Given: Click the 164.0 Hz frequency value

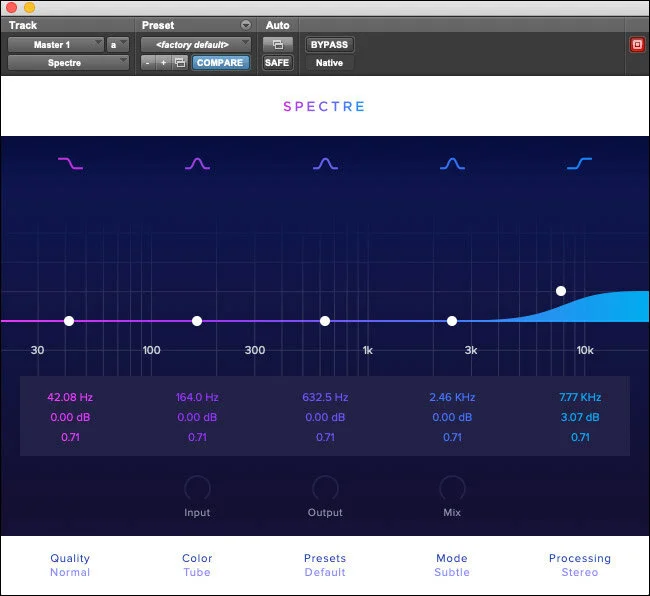Looking at the screenshot, I should 197,397.
